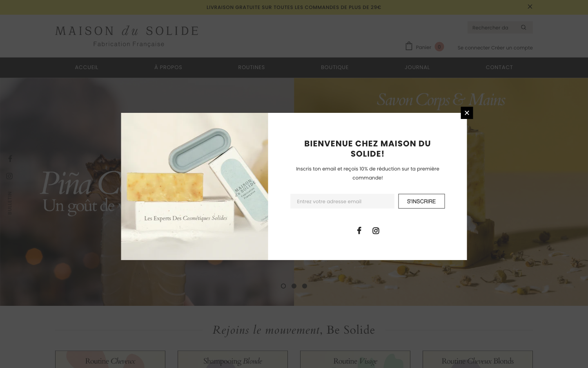Click the Se connecter link

coord(474,48)
